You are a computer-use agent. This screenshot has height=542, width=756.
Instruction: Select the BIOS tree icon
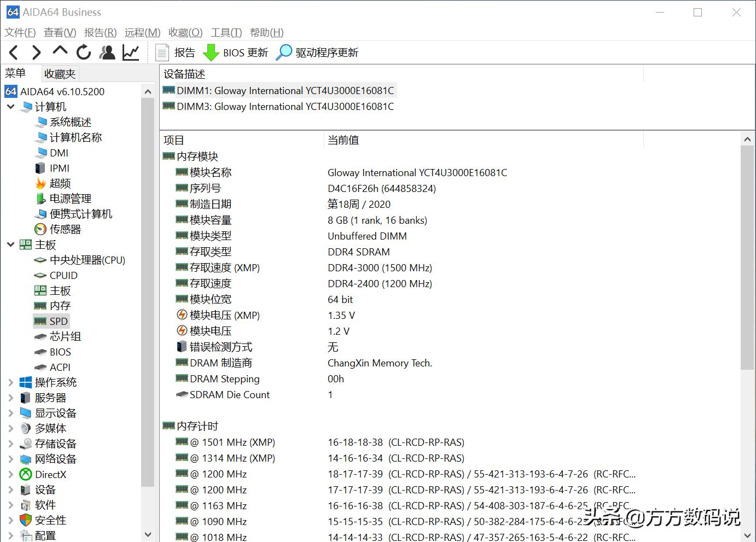(40, 352)
